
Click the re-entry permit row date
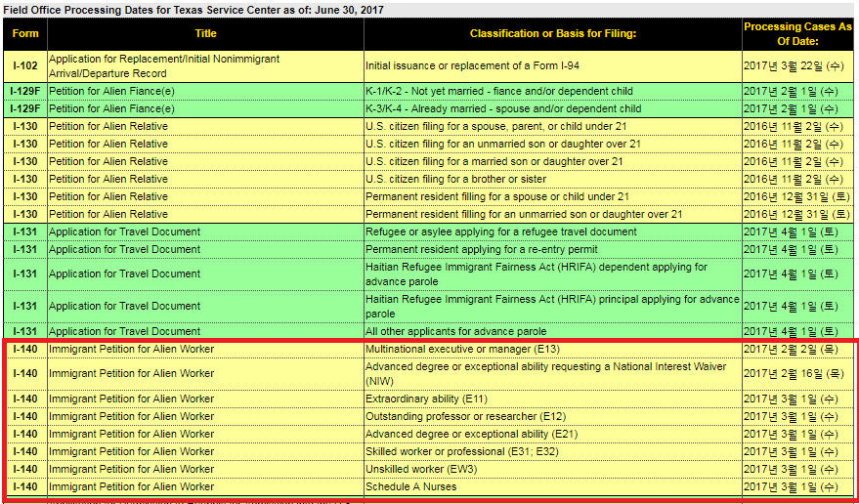791,249
